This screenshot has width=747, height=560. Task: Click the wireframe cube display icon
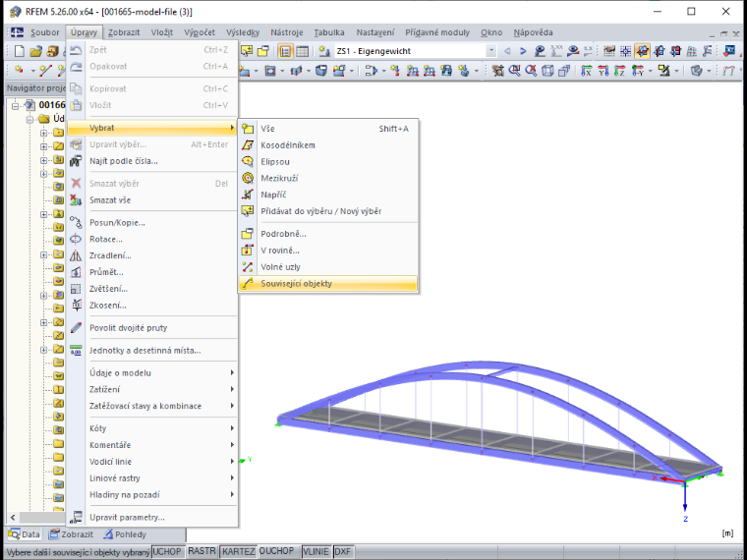point(547,71)
